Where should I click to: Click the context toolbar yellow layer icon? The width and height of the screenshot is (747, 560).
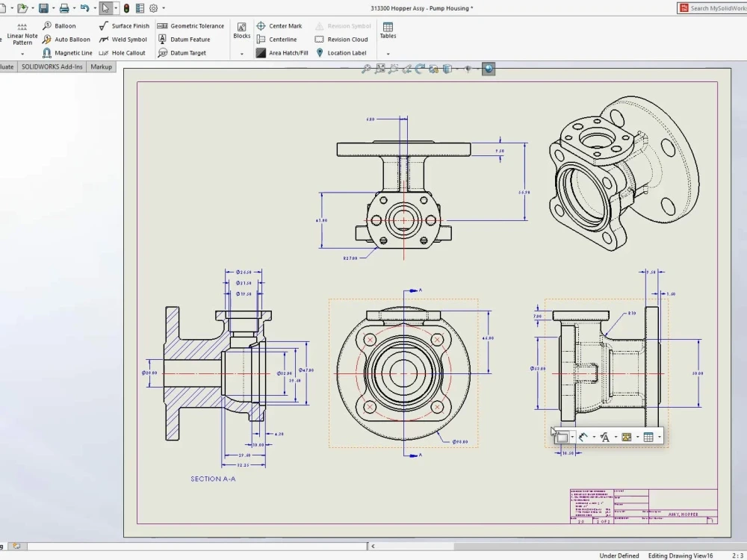pos(627,437)
